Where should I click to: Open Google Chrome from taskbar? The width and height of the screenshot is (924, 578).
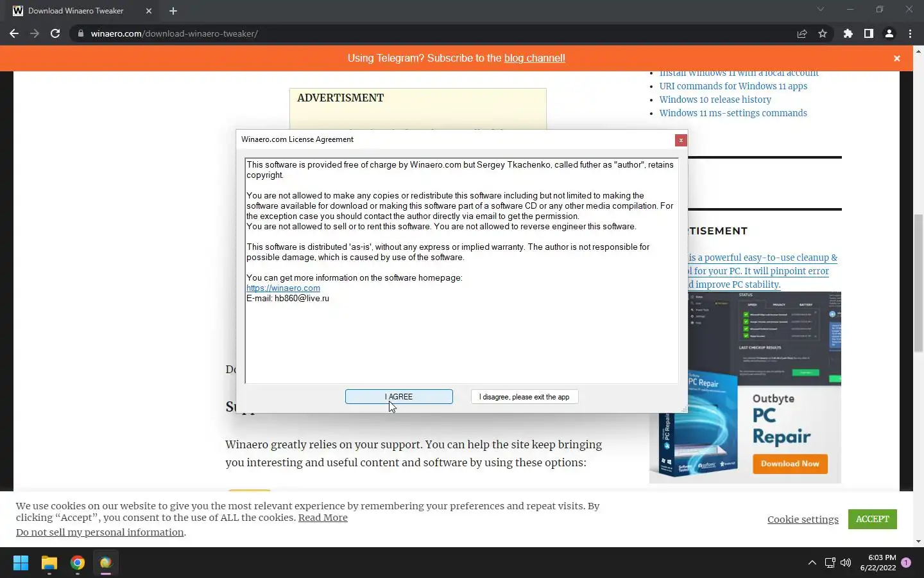(78, 563)
